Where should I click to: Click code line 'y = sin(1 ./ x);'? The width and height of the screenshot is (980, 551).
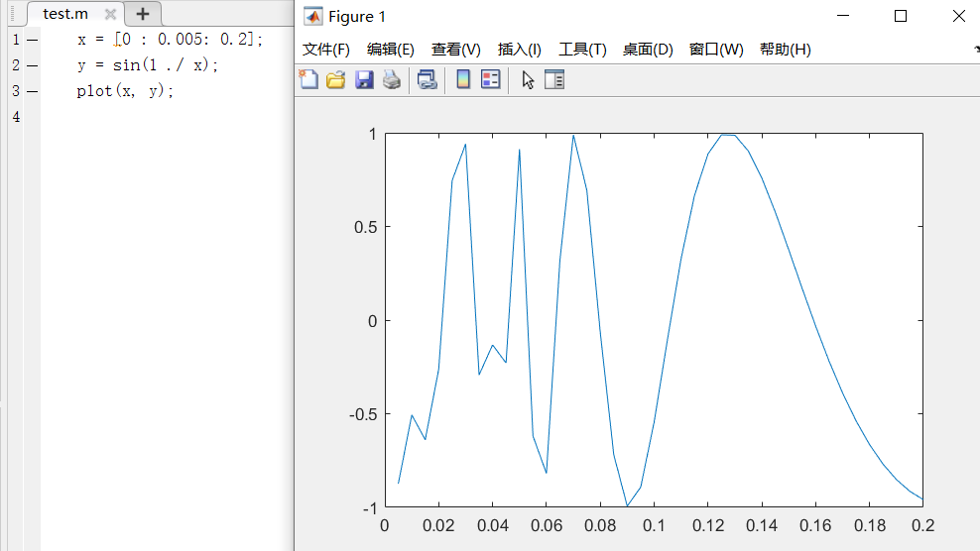point(148,65)
